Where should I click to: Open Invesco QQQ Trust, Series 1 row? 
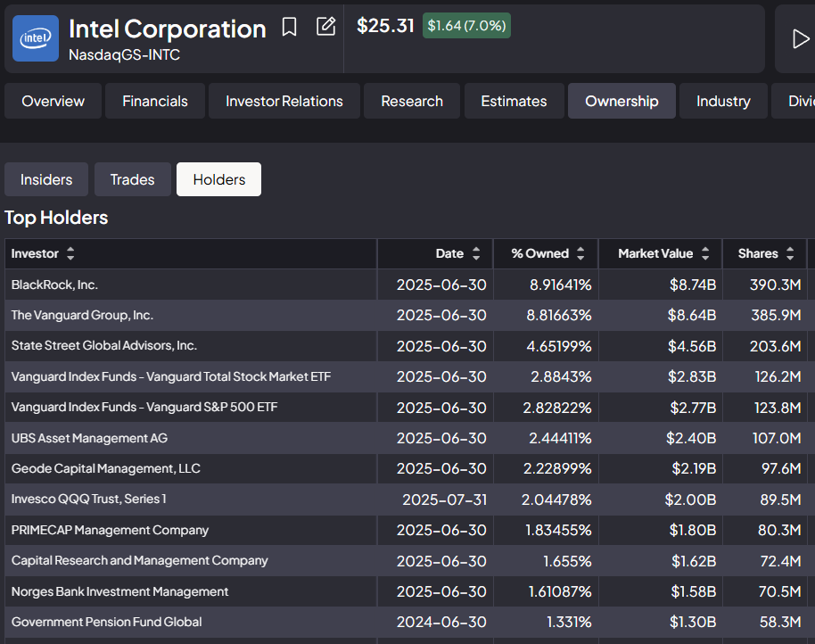(x=406, y=499)
